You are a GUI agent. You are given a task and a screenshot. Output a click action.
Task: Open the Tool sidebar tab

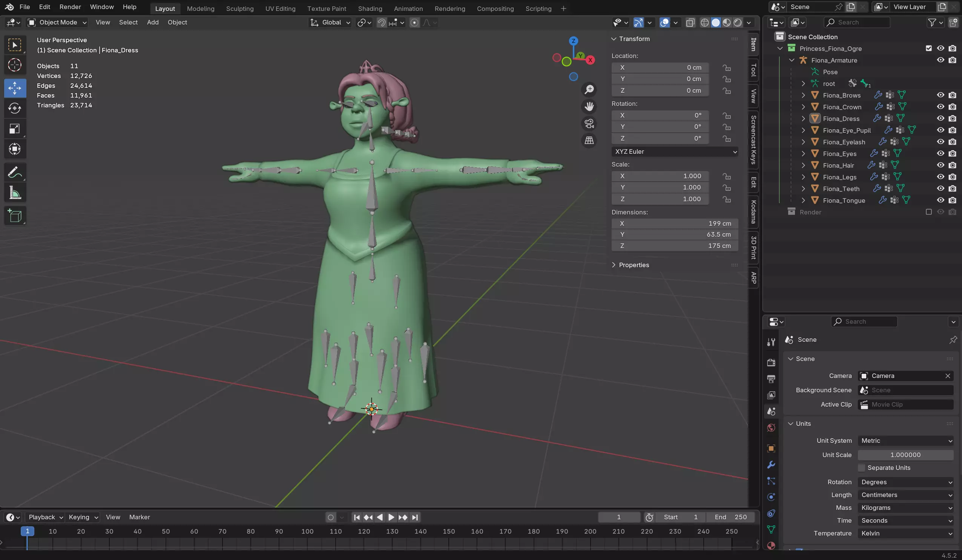tap(753, 70)
